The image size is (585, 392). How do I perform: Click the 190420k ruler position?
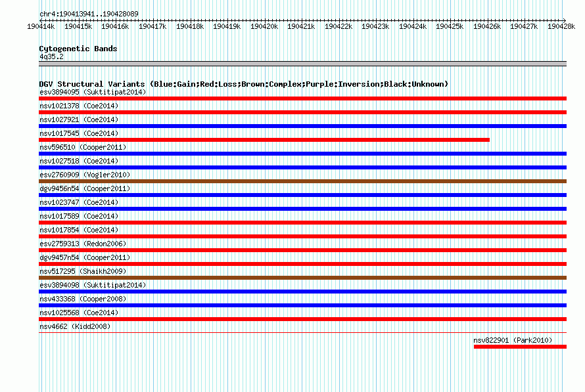click(x=264, y=26)
